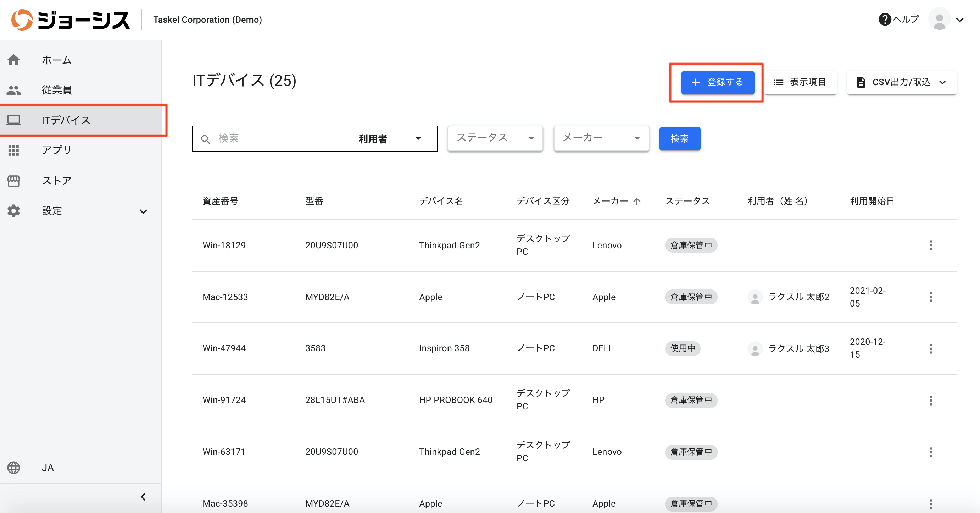The width and height of the screenshot is (980, 513).
Task: Expand the 設定 menu chevron
Action: click(143, 211)
